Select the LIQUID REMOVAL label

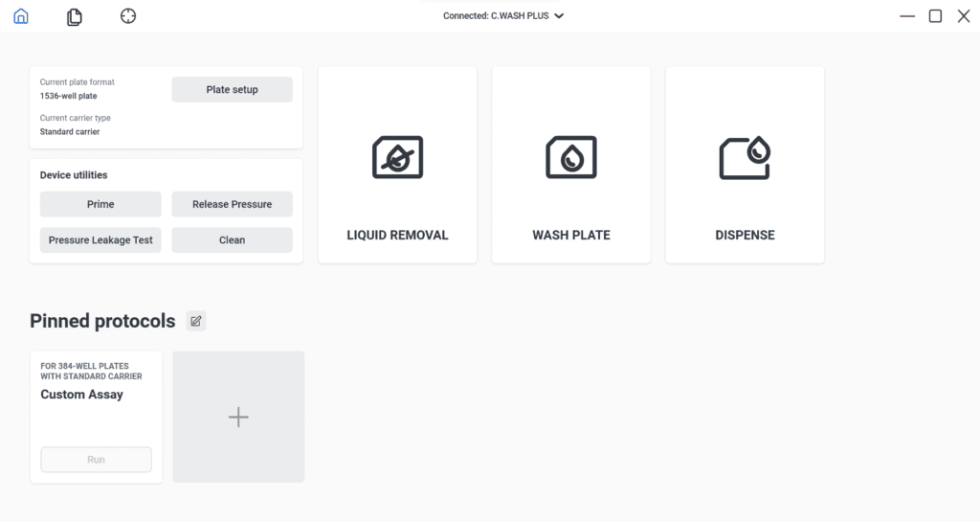pos(397,235)
